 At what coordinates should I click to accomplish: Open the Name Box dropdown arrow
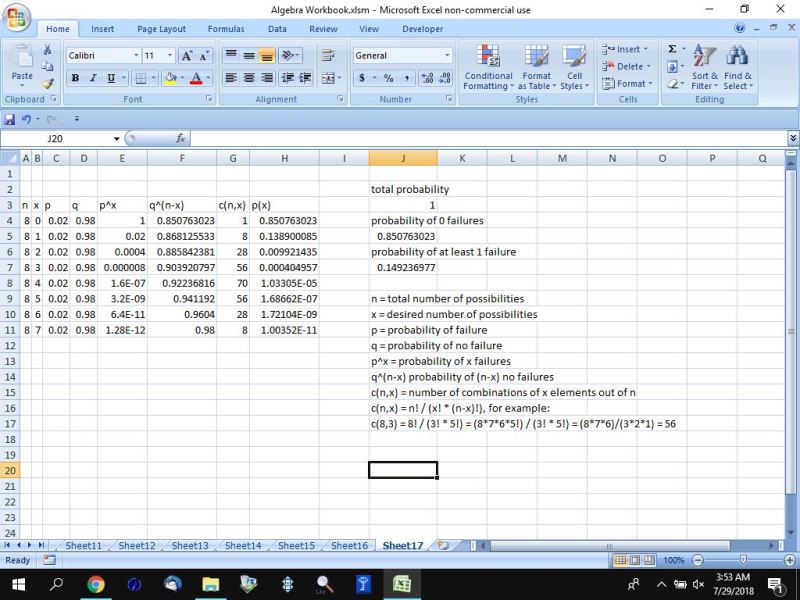(x=116, y=138)
